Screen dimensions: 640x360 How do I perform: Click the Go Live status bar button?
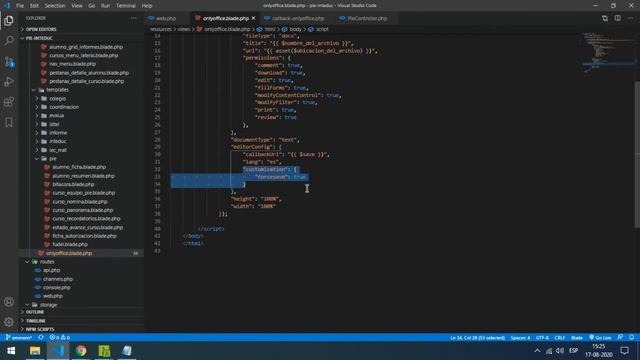(x=600, y=338)
